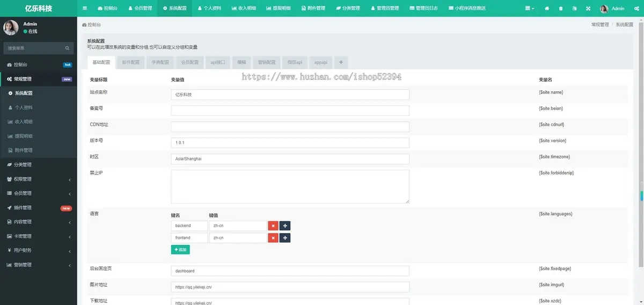Image resolution: width=644 pixels, height=305 pixels.
Task: Switch to the 微信api tab
Action: point(295,62)
